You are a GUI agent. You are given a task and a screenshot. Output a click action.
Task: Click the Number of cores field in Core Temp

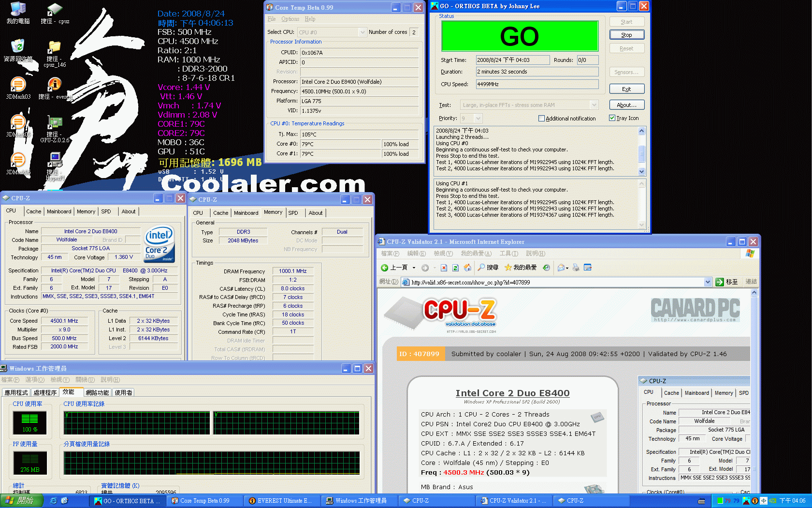click(x=414, y=32)
